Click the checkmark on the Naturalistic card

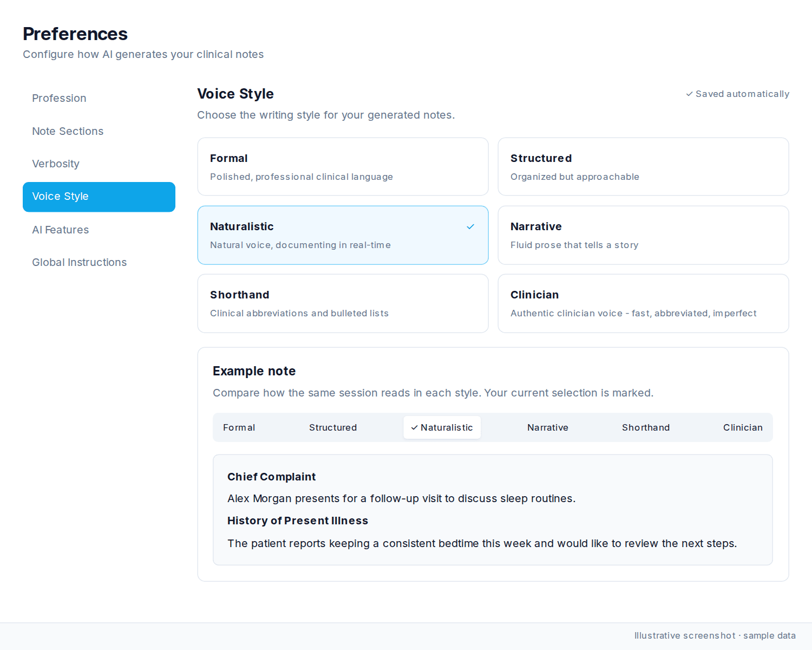470,226
